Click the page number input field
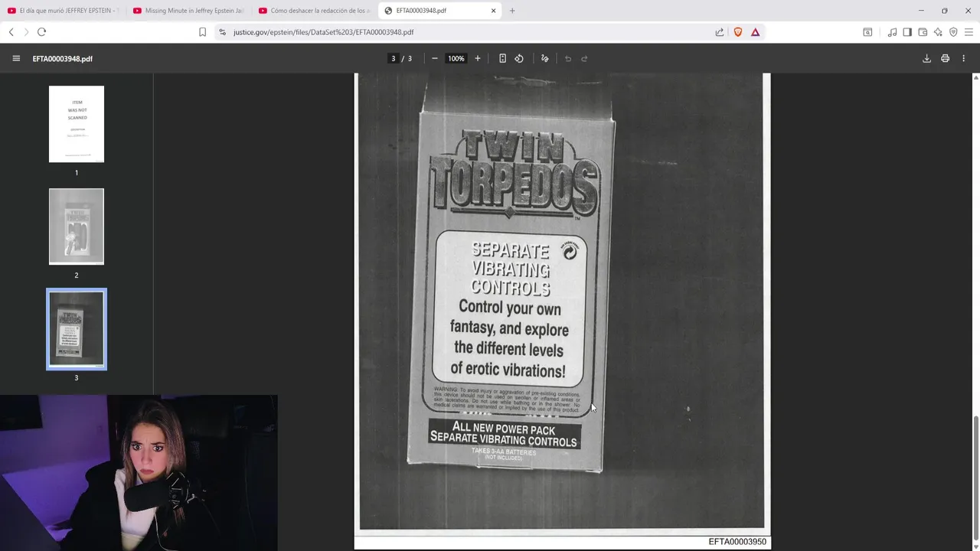980x551 pixels. click(394, 58)
